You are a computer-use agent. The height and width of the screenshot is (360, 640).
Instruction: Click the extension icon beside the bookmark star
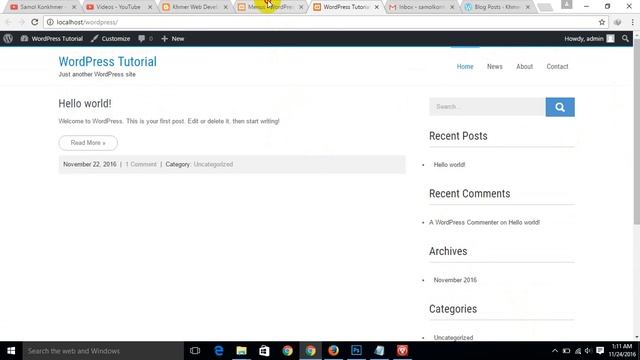click(618, 22)
